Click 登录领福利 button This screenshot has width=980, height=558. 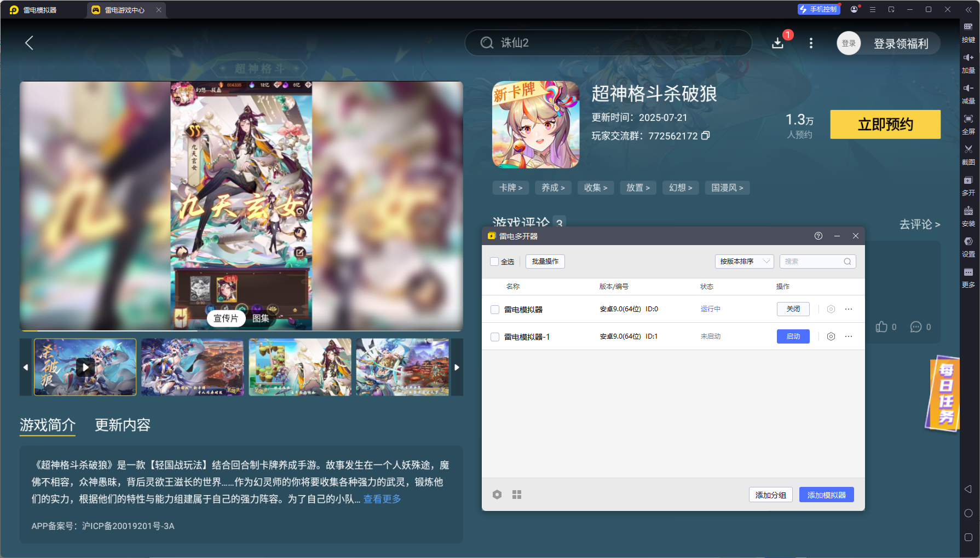pos(901,44)
